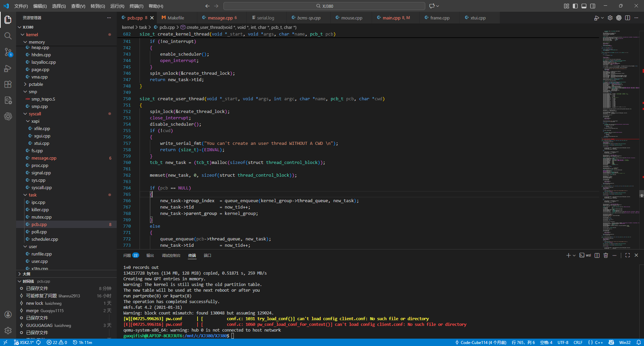This screenshot has width=644, height=346.
Task: Maximize the terminal panel size
Action: point(628,255)
